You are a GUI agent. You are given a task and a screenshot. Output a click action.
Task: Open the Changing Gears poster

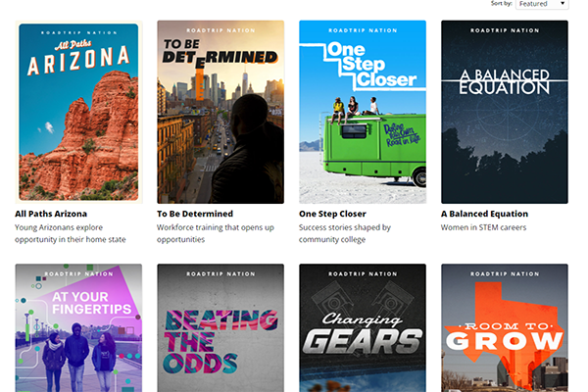363,327
